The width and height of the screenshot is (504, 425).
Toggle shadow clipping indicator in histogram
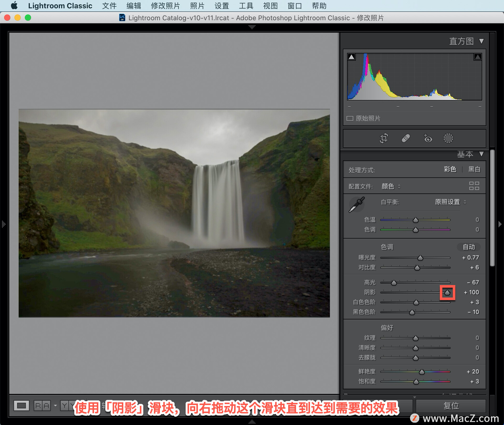click(351, 57)
